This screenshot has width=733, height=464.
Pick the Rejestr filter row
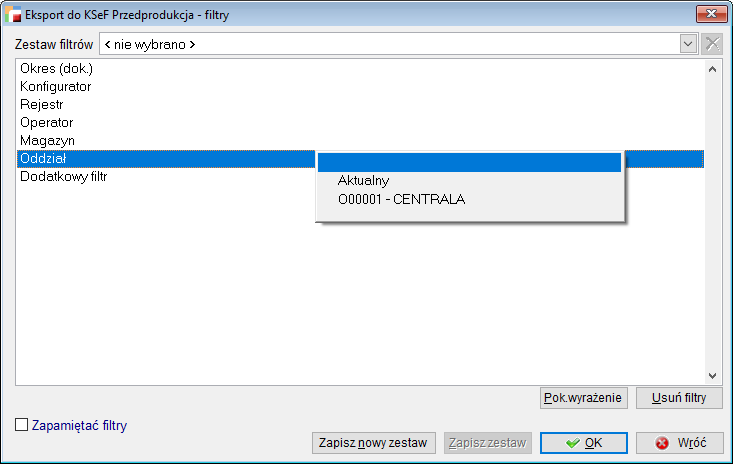coord(41,105)
